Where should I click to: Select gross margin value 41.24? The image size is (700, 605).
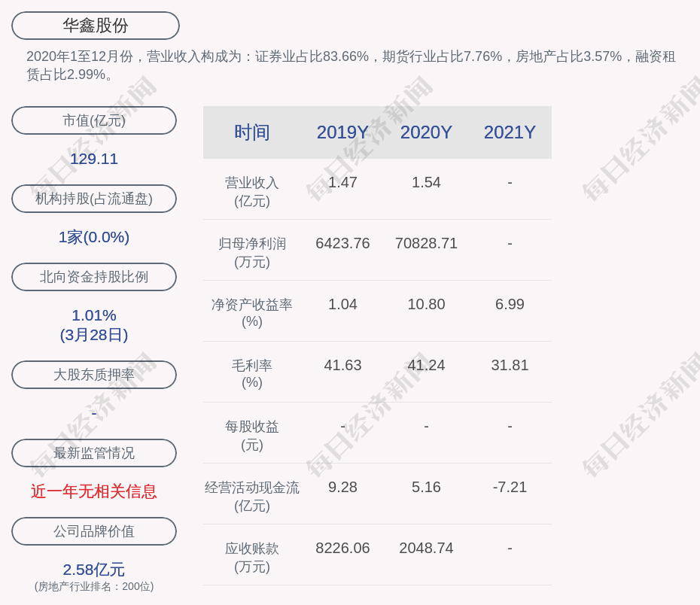[426, 366]
